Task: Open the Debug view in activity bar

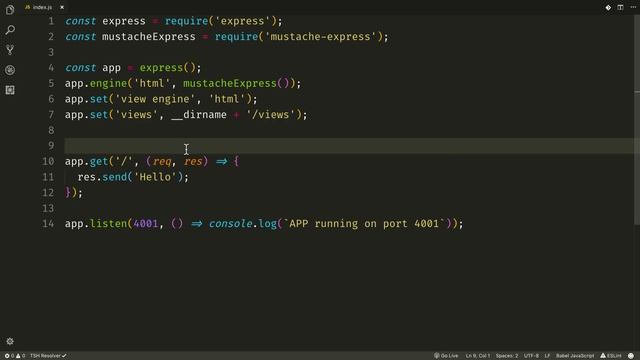Action: (x=10, y=70)
